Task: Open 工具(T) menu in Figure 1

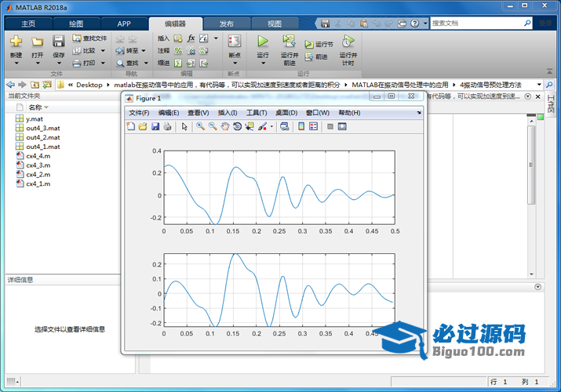Action: (x=256, y=113)
